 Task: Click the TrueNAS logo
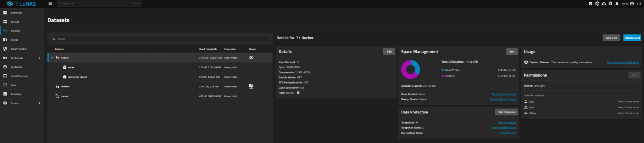21,4
